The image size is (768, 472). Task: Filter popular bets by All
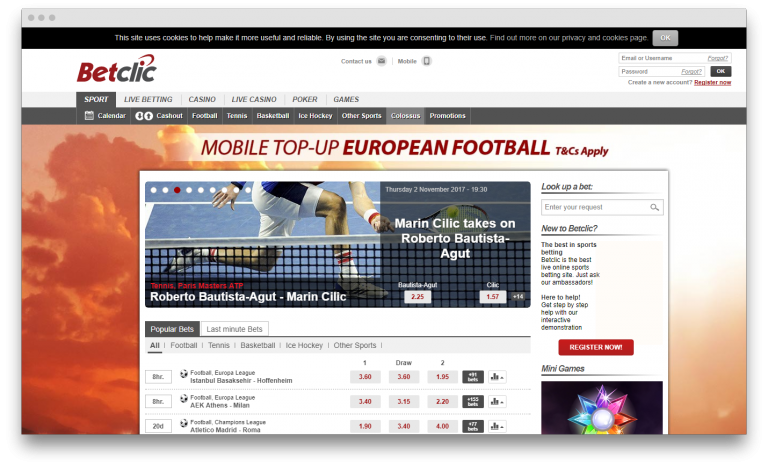155,346
